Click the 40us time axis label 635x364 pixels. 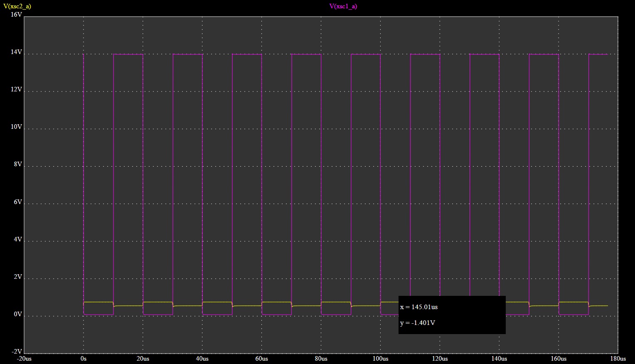(x=202, y=359)
